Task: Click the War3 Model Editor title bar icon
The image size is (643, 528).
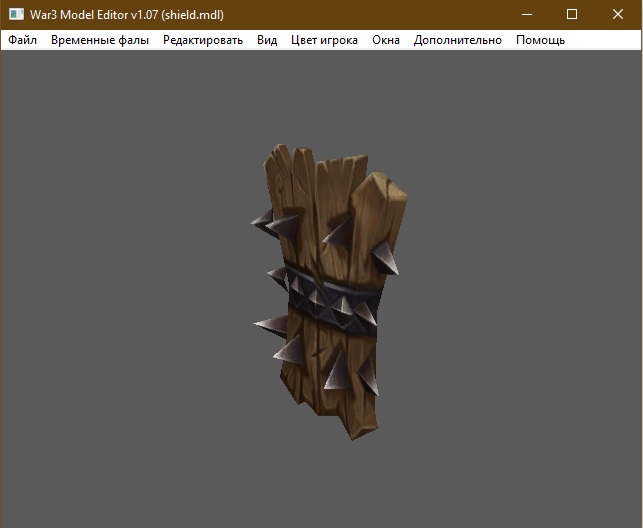Action: click(x=16, y=14)
